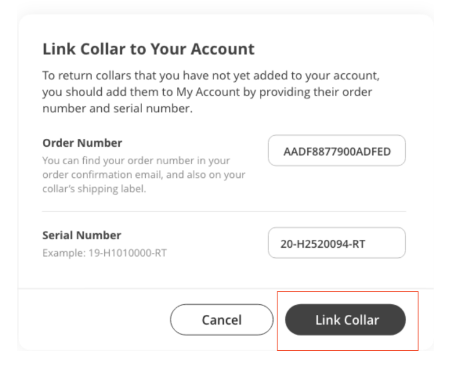The width and height of the screenshot is (461, 372).
Task: Click the order number helper description text
Action: (144, 175)
